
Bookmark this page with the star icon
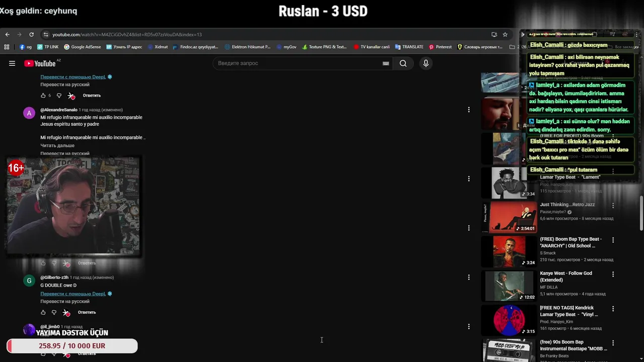tap(505, 35)
